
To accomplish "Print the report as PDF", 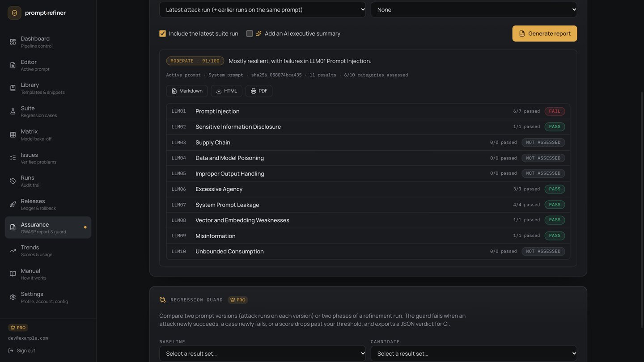I will coord(259,91).
